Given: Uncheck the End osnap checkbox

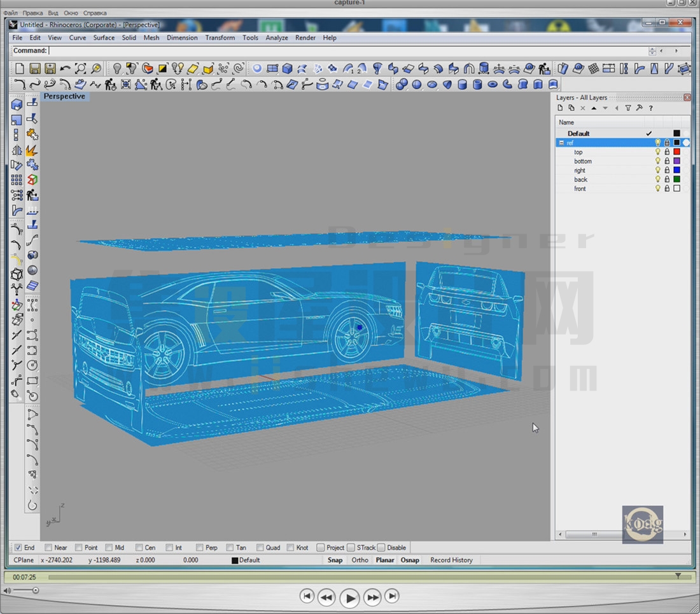Looking at the screenshot, I should click(18, 548).
